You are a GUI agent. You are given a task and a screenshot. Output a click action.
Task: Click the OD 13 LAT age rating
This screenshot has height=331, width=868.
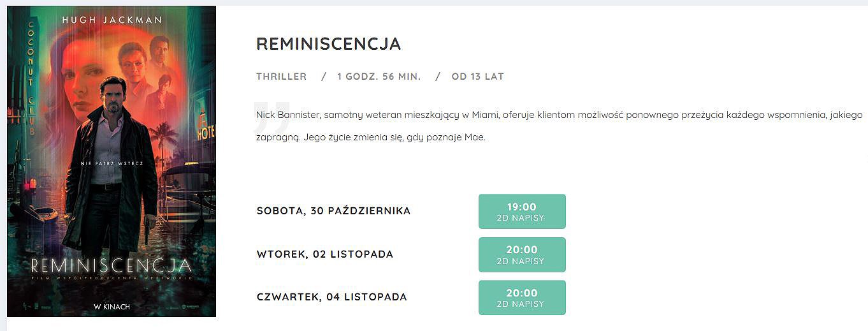pyautogui.click(x=477, y=77)
